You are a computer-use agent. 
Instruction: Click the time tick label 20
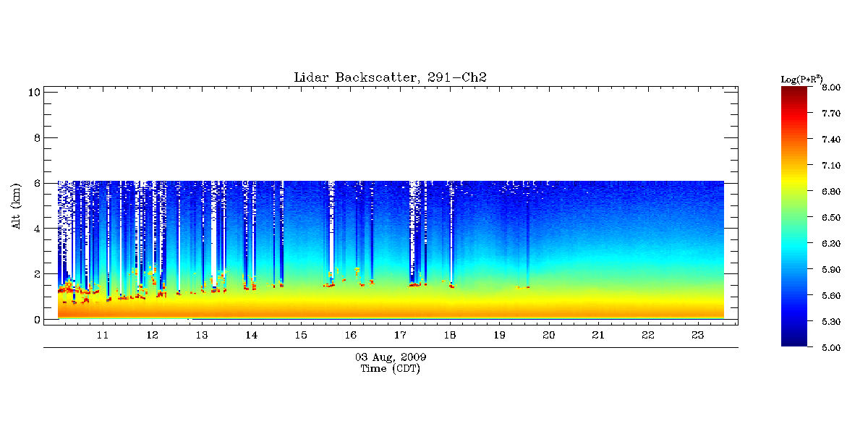pos(549,335)
